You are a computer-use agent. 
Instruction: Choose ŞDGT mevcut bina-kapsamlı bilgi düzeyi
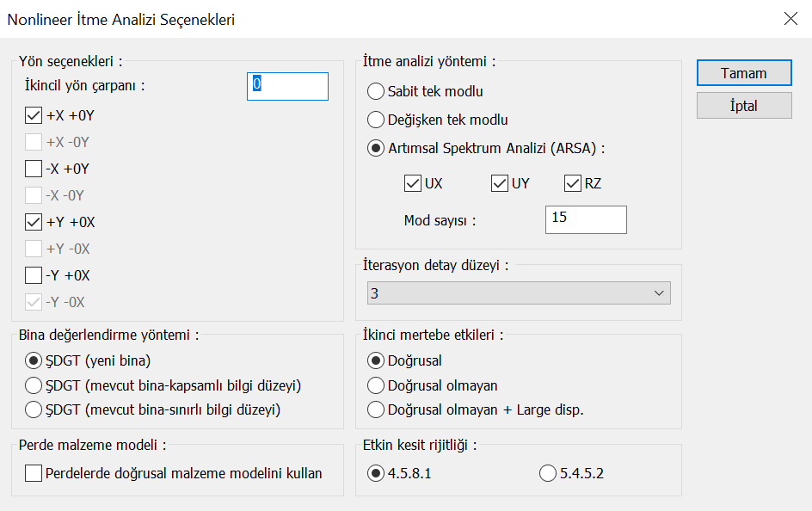tap(34, 385)
